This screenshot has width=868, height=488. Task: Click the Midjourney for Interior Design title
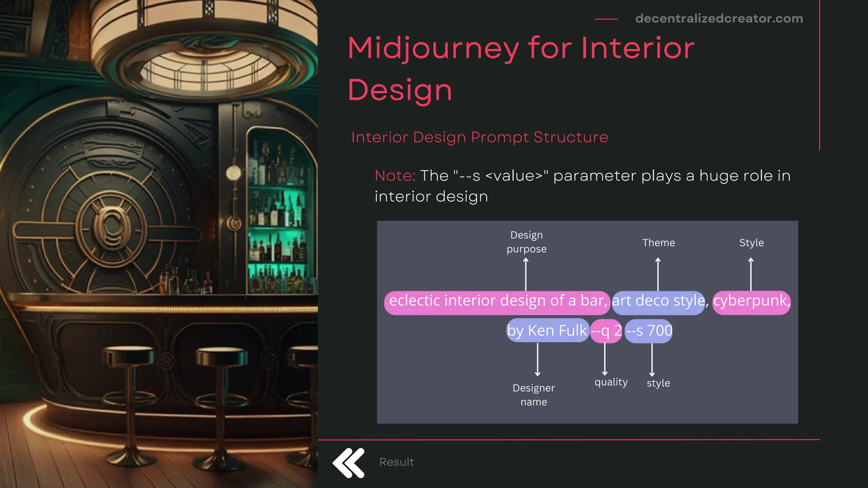pos(520,68)
